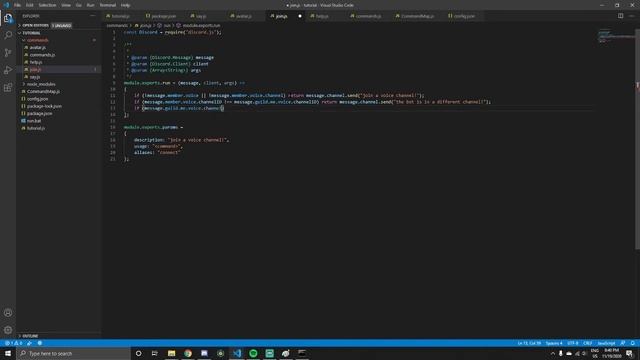640x360 pixels.
Task: Click errors and warnings status bar indicator
Action: [x=13, y=343]
